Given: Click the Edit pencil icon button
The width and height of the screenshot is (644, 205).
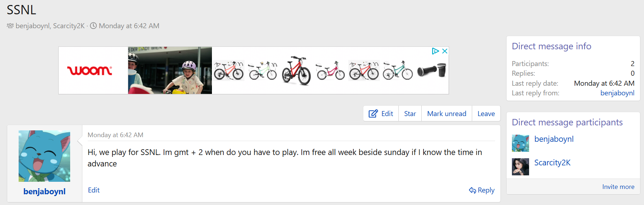Looking at the screenshot, I should pos(373,114).
